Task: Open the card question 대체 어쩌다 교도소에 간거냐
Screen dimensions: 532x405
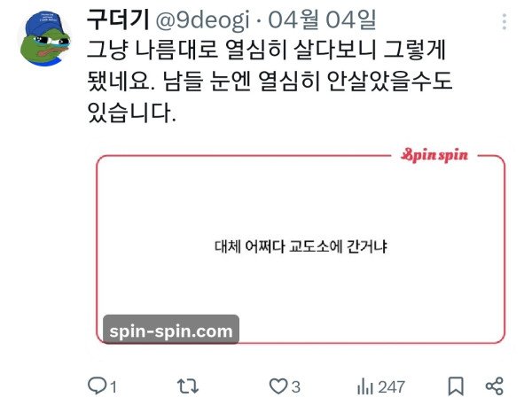Action: [x=301, y=246]
